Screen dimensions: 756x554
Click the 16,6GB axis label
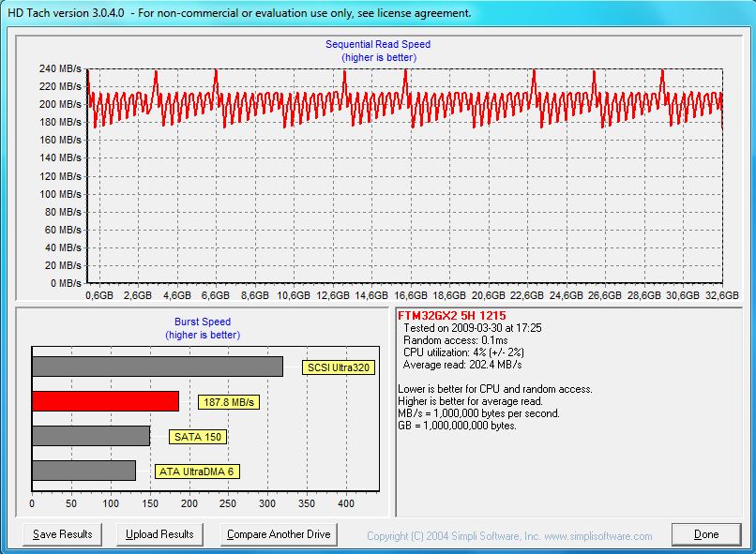tap(411, 295)
